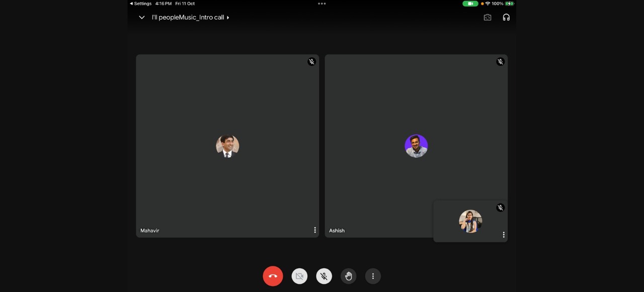
Task: Open the three-dot menu on Mahavir's tile
Action: tap(315, 230)
